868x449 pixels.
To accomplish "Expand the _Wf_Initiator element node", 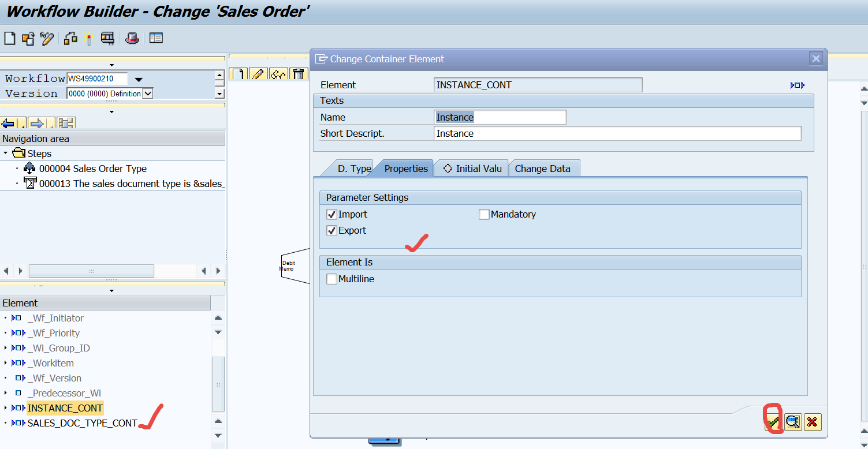I will point(6,318).
